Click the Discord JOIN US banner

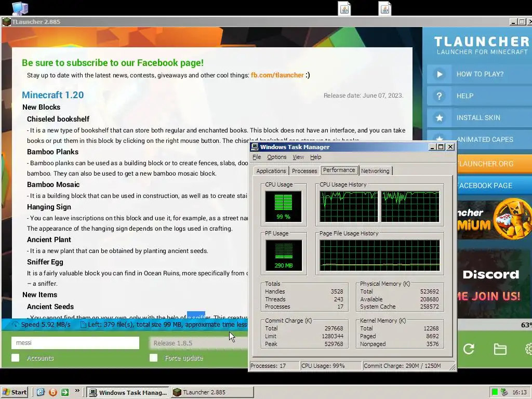(x=495, y=283)
